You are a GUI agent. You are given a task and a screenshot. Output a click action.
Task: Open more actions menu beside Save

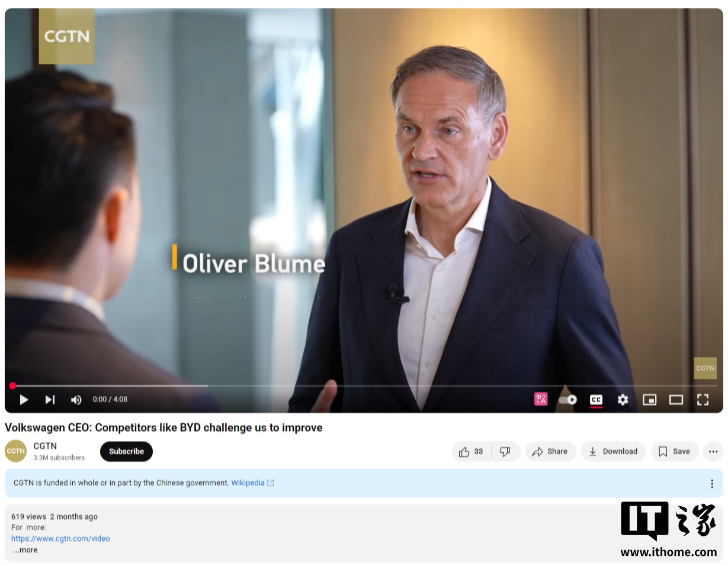[713, 452]
